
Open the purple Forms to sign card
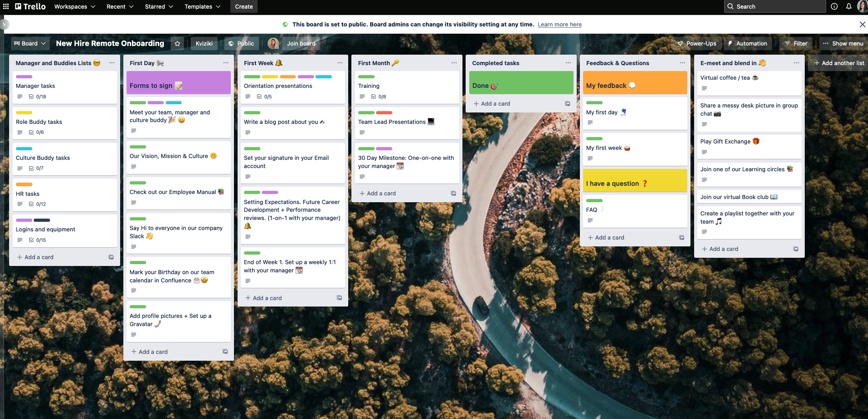[178, 82]
